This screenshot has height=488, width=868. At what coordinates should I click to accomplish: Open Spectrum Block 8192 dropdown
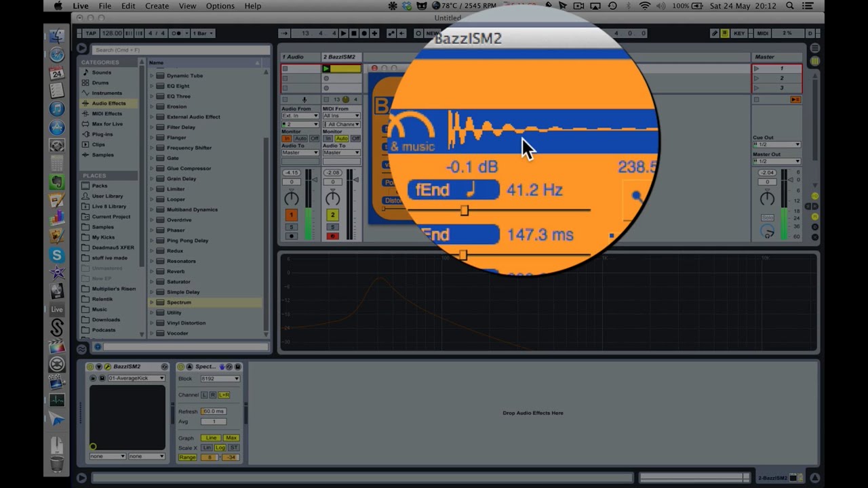click(x=220, y=379)
